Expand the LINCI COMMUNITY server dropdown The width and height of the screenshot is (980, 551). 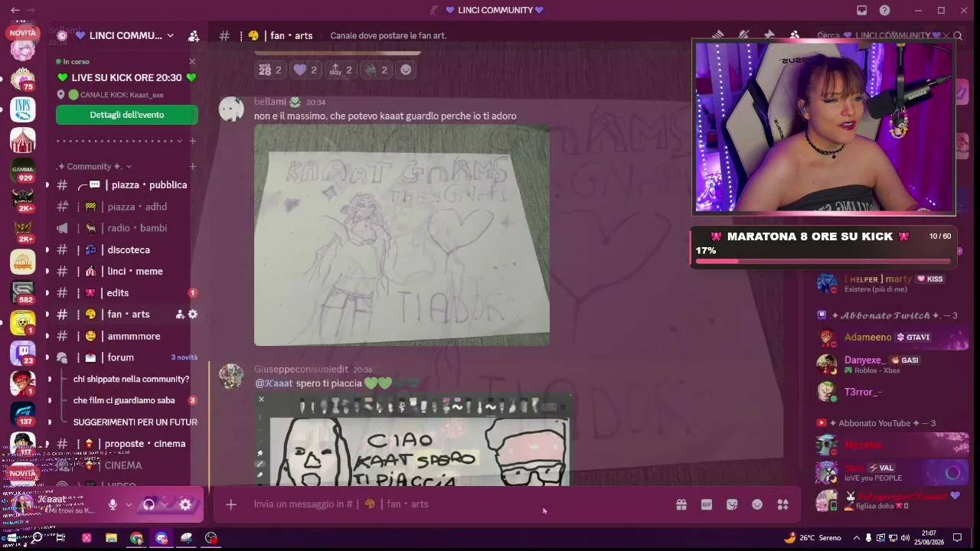tap(170, 36)
